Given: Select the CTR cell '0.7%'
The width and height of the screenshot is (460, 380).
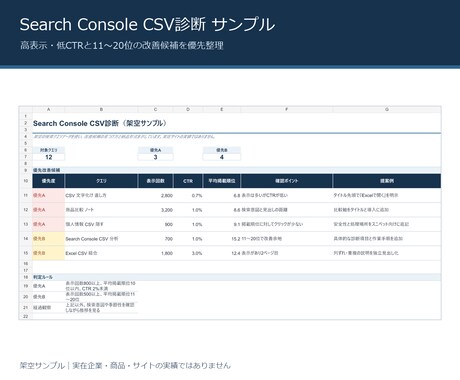Looking at the screenshot, I should (188, 195).
